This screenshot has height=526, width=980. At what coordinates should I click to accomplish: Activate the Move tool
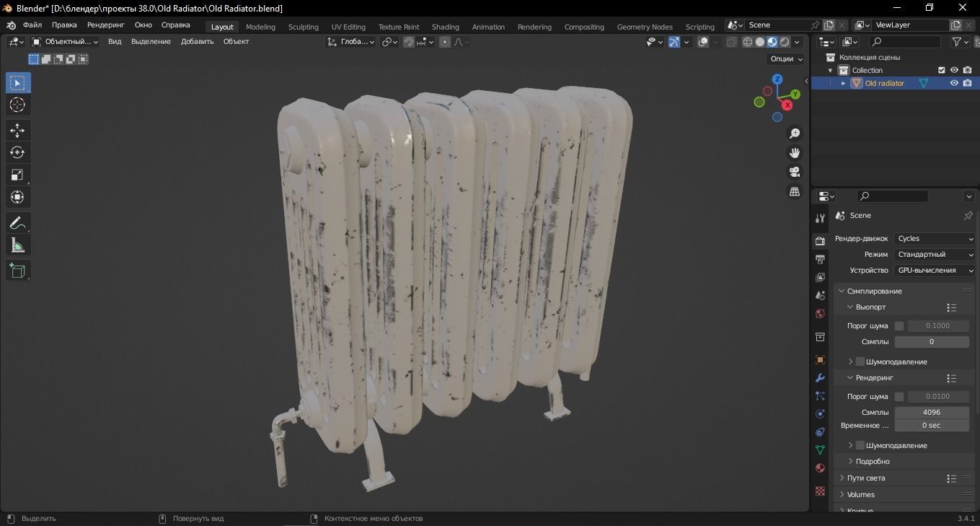coord(18,130)
